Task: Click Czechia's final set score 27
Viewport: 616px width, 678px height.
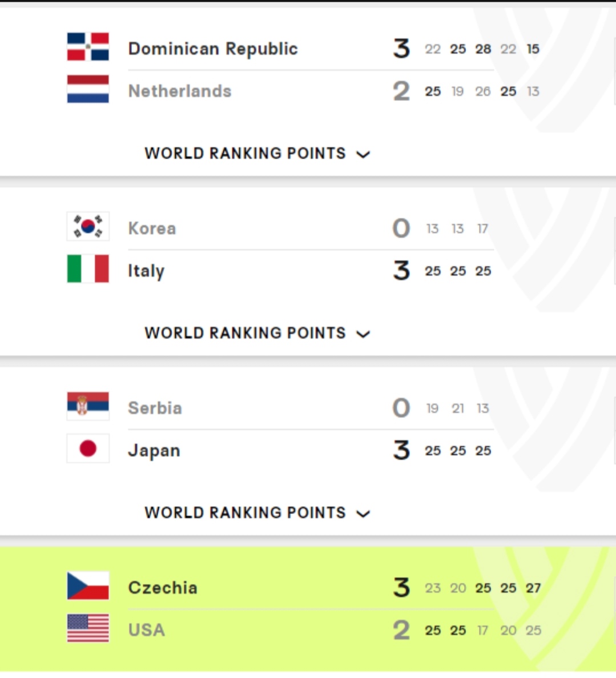Action: point(533,588)
